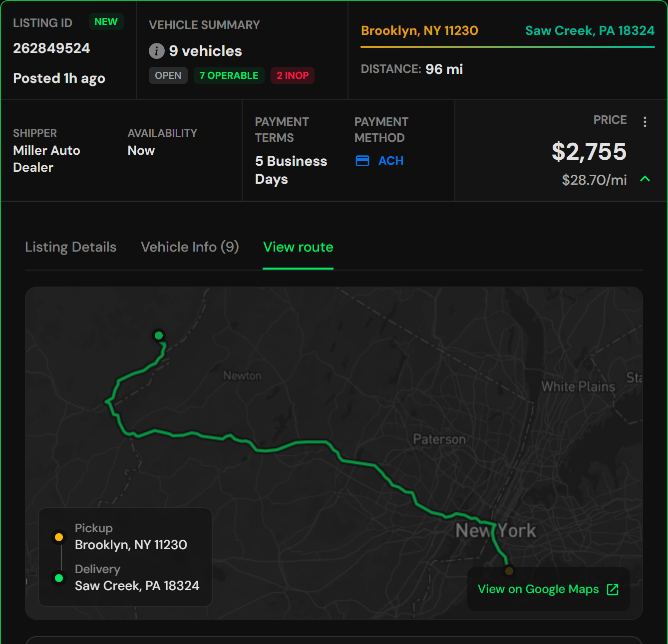668x644 pixels.
Task: Collapse the price per mile chevron
Action: click(645, 179)
